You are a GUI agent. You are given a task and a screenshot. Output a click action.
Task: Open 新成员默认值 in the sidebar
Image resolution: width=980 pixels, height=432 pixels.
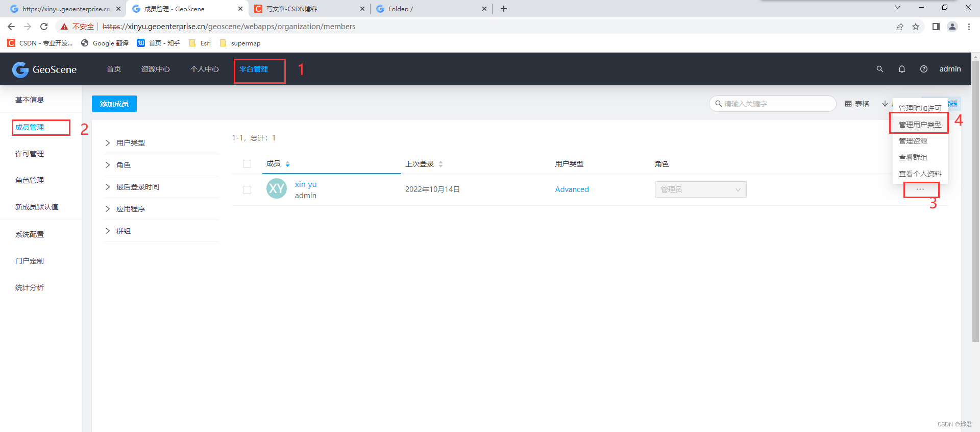pyautogui.click(x=37, y=207)
